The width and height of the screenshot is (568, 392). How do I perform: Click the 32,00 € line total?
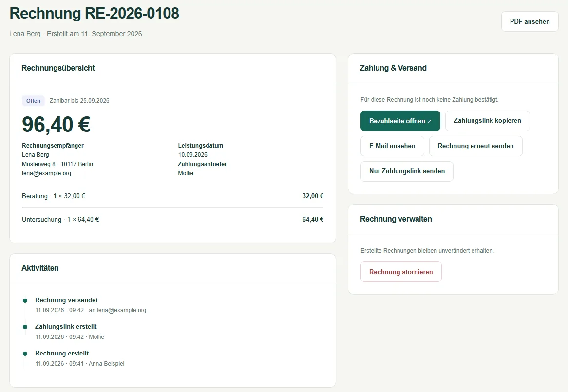[313, 196]
